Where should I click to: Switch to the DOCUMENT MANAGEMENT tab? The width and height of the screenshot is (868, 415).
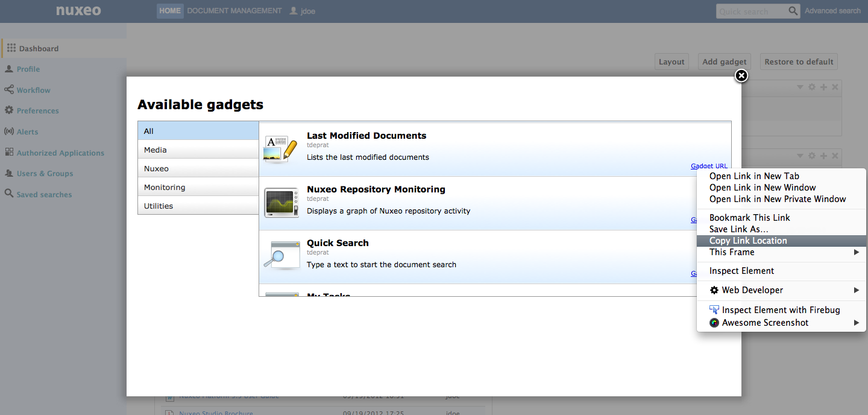[234, 11]
